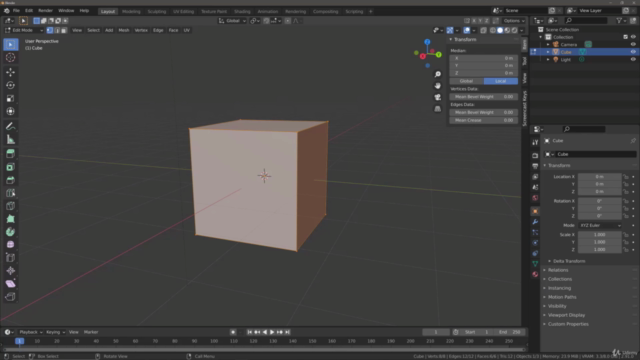The height and width of the screenshot is (360, 640).
Task: Click the End frame 250 field
Action: pos(510,332)
